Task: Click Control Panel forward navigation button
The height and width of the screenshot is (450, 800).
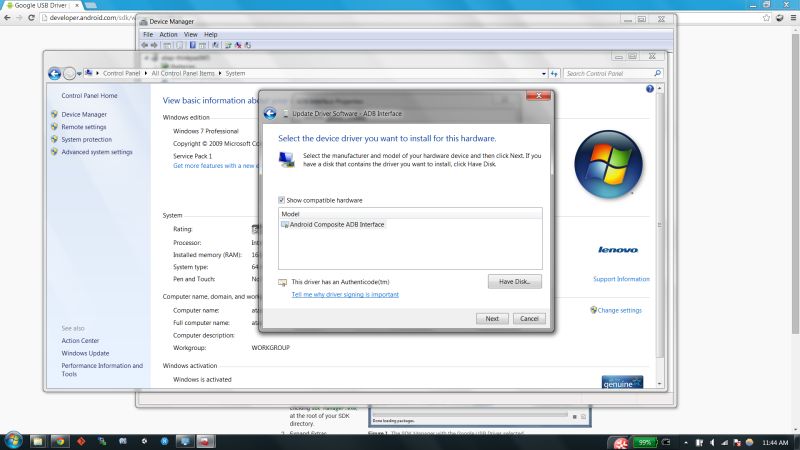Action: 69,73
